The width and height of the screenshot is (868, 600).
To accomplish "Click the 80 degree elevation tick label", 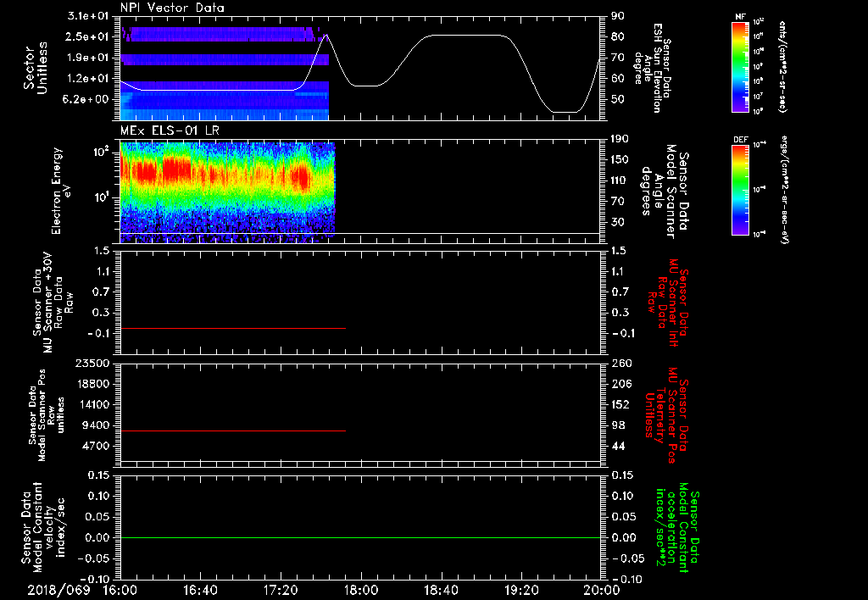I will (x=618, y=36).
